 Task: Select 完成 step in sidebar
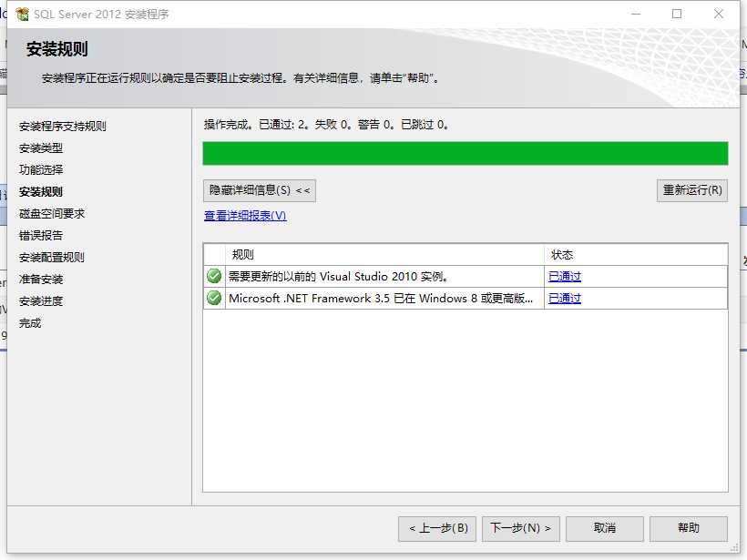click(30, 323)
